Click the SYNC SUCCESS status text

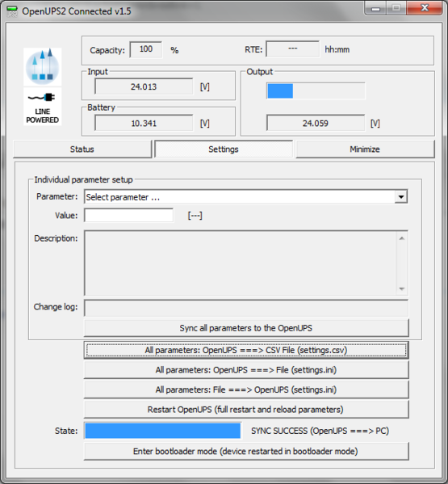pos(320,431)
